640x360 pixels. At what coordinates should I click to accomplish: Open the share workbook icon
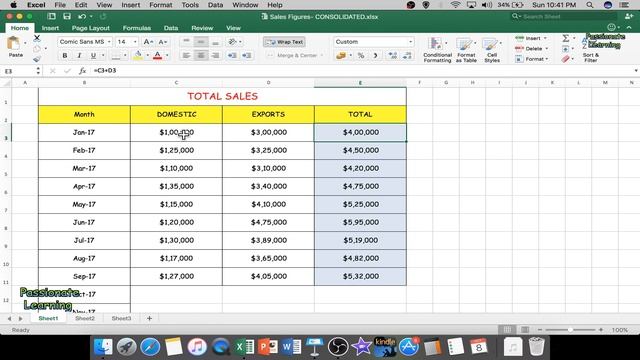(628, 16)
